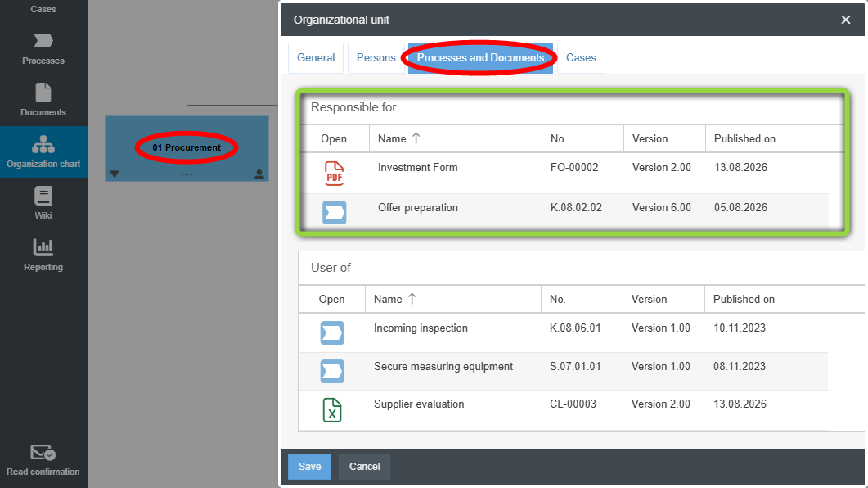This screenshot has width=868, height=488.
Task: Click the 05.08.2026 date cell
Action: [x=740, y=208]
